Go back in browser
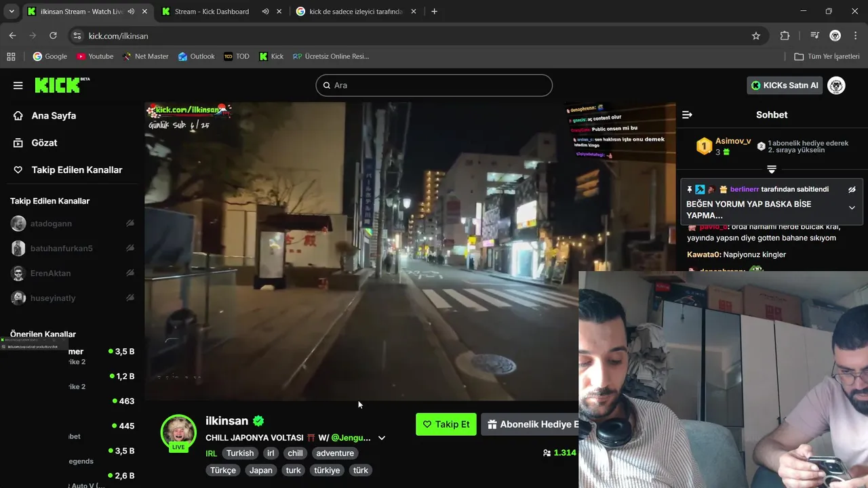868x488 pixels. tap(12, 36)
